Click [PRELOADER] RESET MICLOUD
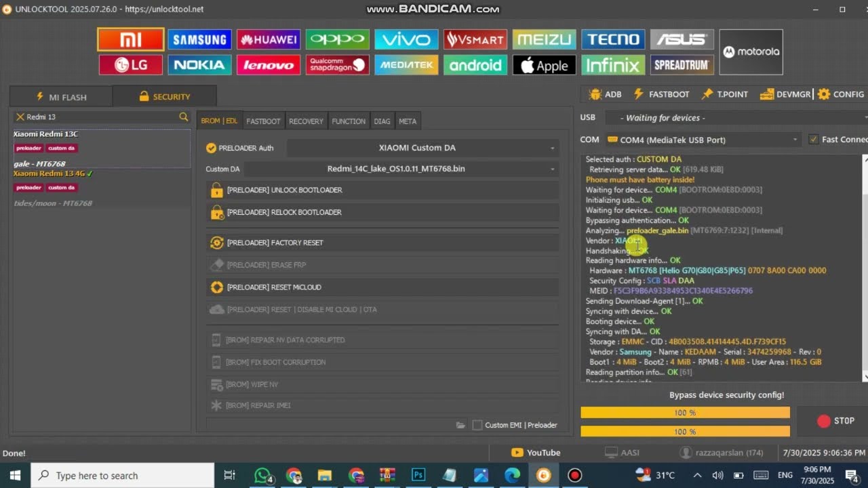The image size is (868, 488). [x=382, y=287]
